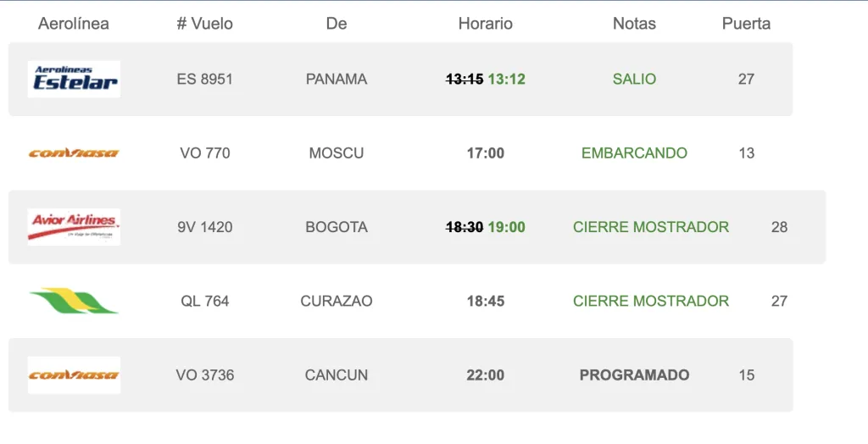Click the Avior Airlines logo
This screenshot has width=868, height=444.
[x=74, y=227]
